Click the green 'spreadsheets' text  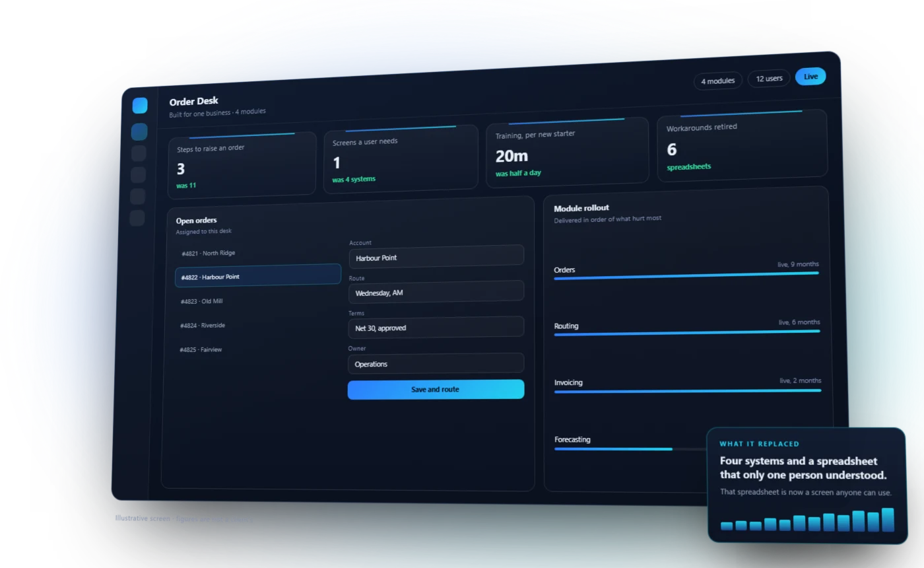click(688, 167)
